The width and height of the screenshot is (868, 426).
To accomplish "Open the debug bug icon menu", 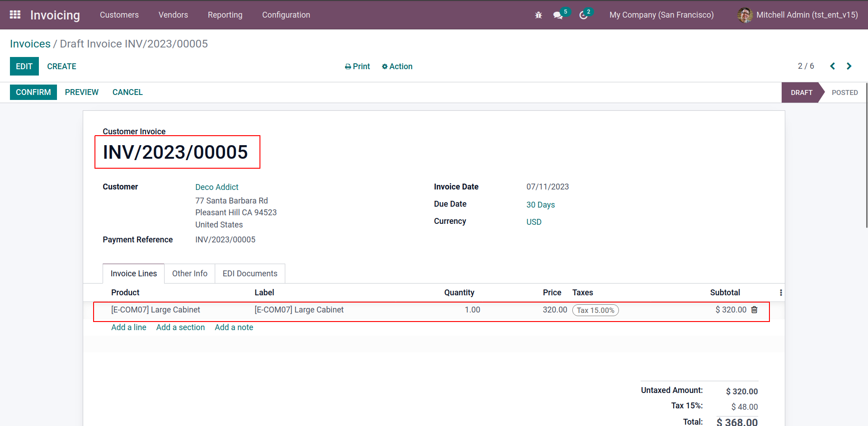I will click(x=538, y=15).
